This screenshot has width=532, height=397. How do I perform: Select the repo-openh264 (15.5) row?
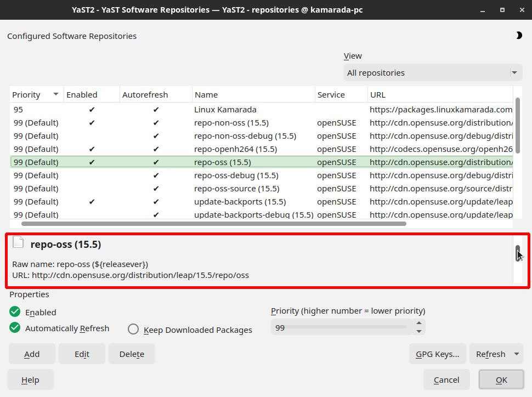(261, 149)
